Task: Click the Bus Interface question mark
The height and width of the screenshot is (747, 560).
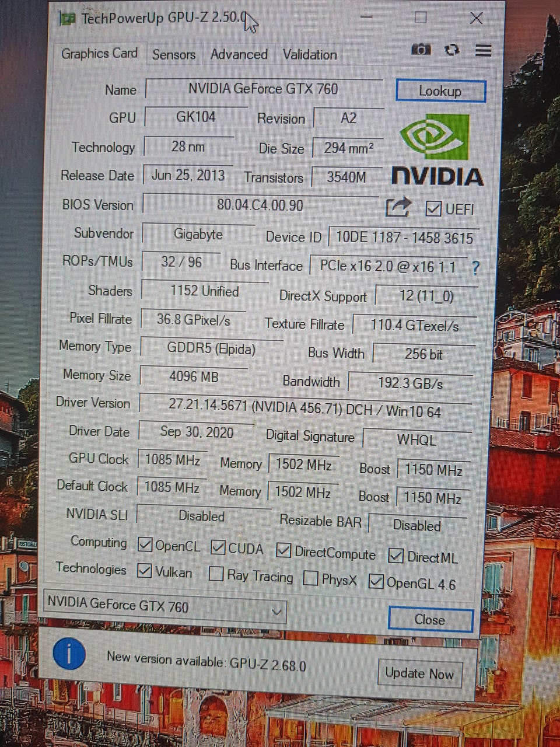Action: (475, 268)
